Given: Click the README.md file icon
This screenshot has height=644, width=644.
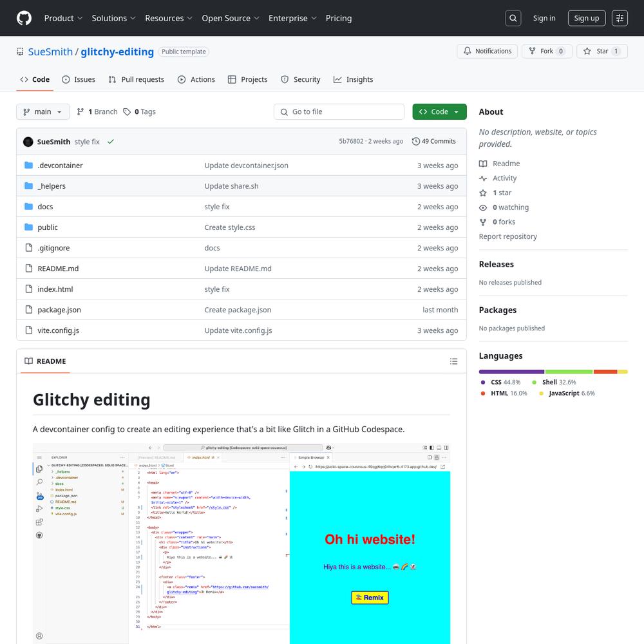Looking at the screenshot, I should (29, 268).
